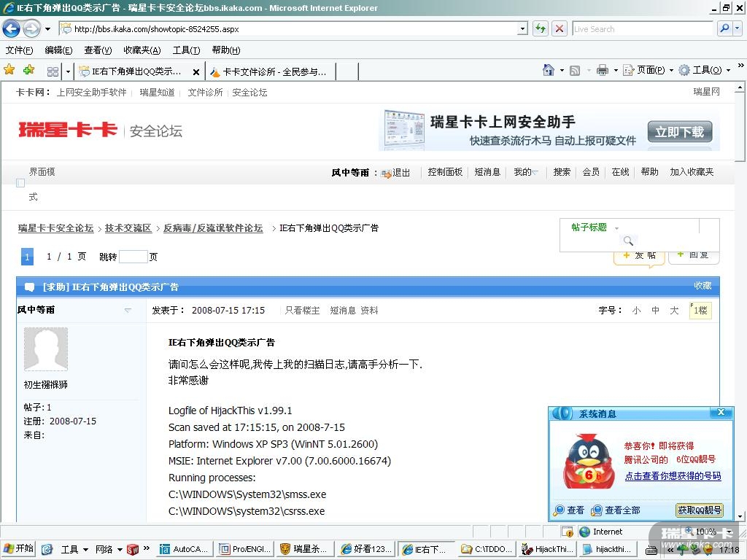Open the 工具(T) menu

tap(186, 50)
